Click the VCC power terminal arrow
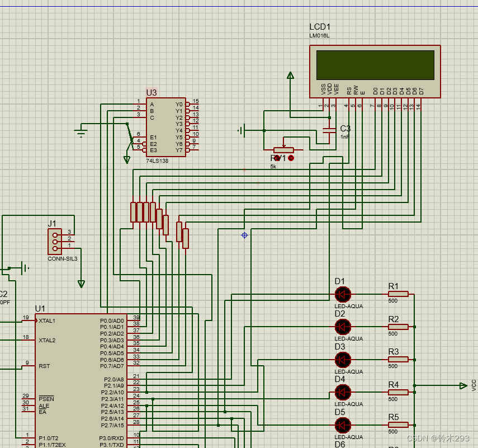478x448 pixels. (x=463, y=386)
